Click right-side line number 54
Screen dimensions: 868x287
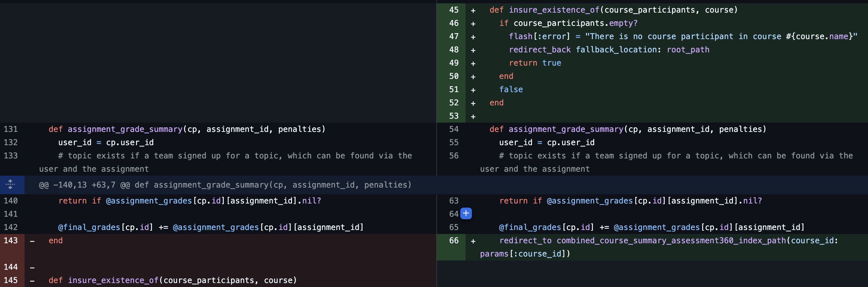454,129
